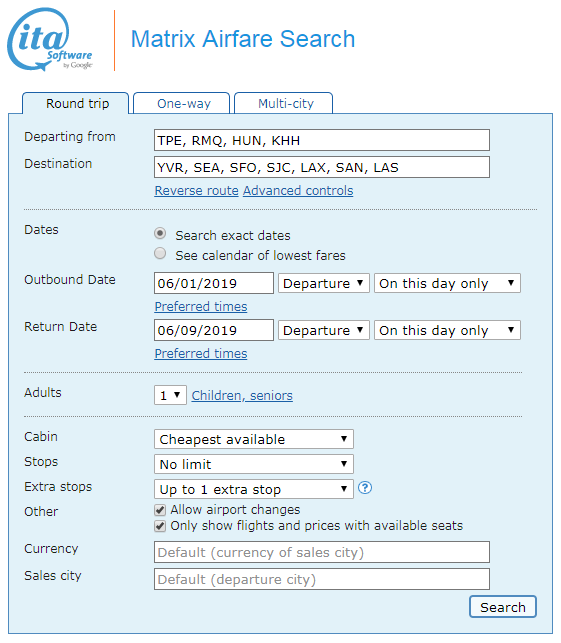561x643 pixels.
Task: Open Outbound Date Departure dropdown
Action: tap(324, 283)
